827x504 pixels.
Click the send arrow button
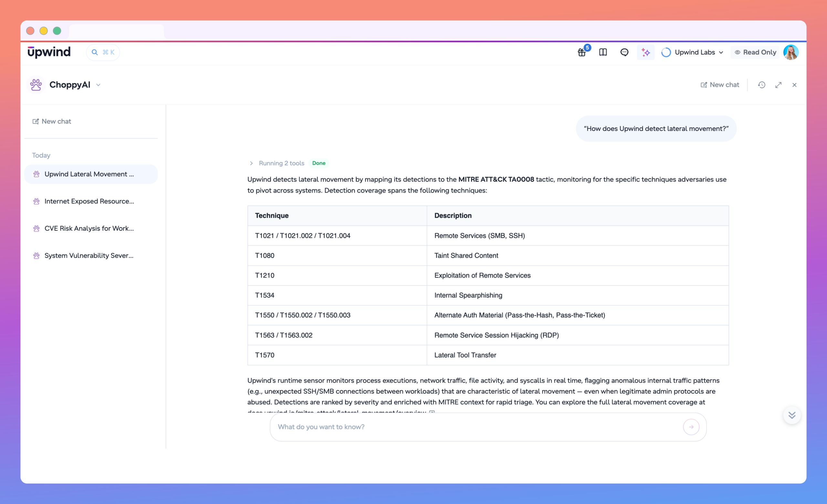(691, 427)
